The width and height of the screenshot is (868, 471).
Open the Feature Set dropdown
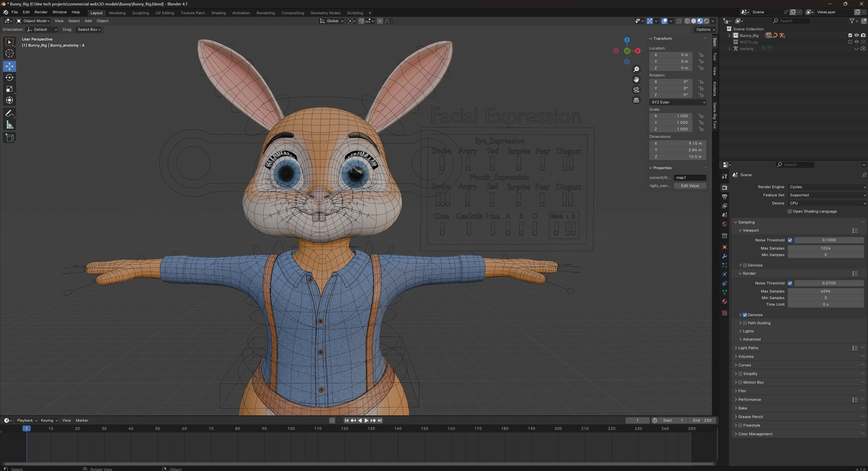(x=827, y=195)
